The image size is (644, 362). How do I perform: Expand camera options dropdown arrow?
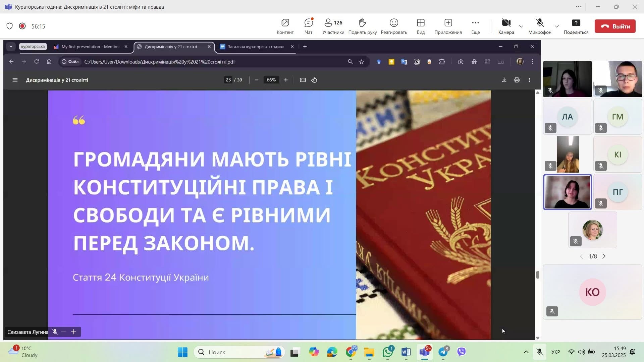click(521, 26)
